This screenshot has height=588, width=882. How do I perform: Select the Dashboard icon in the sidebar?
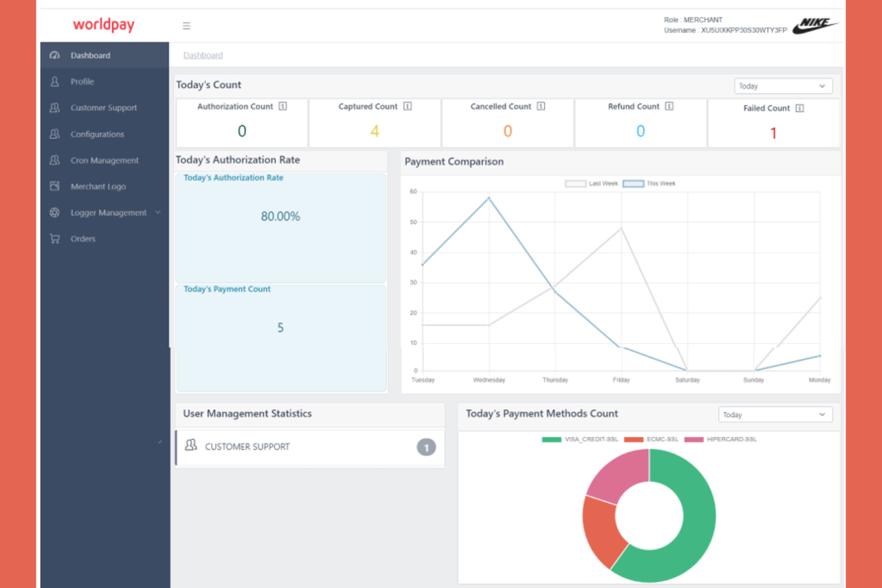click(55, 55)
